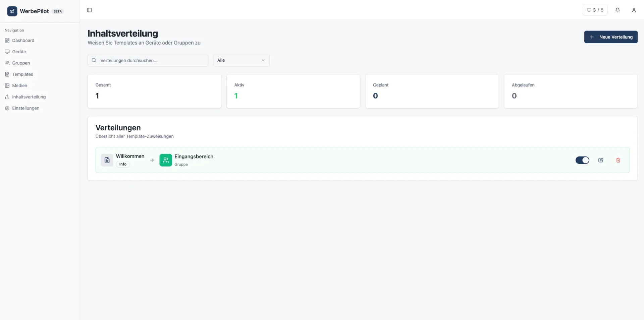
Task: Click the Abgelaufen statistics card
Action: (x=571, y=91)
